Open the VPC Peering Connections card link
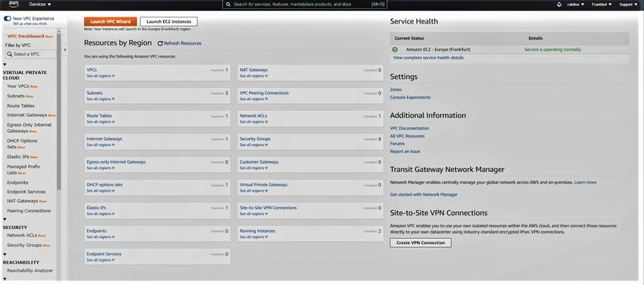 pyautogui.click(x=264, y=92)
